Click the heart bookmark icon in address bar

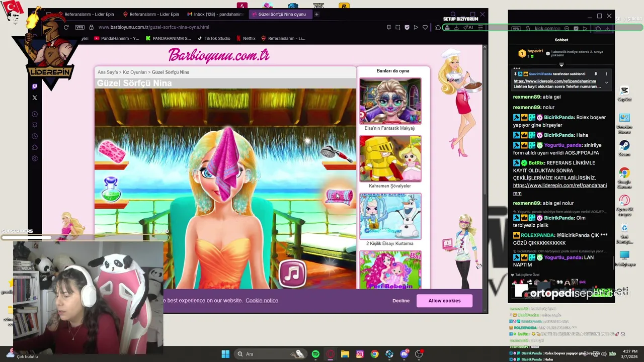pyautogui.click(x=425, y=27)
